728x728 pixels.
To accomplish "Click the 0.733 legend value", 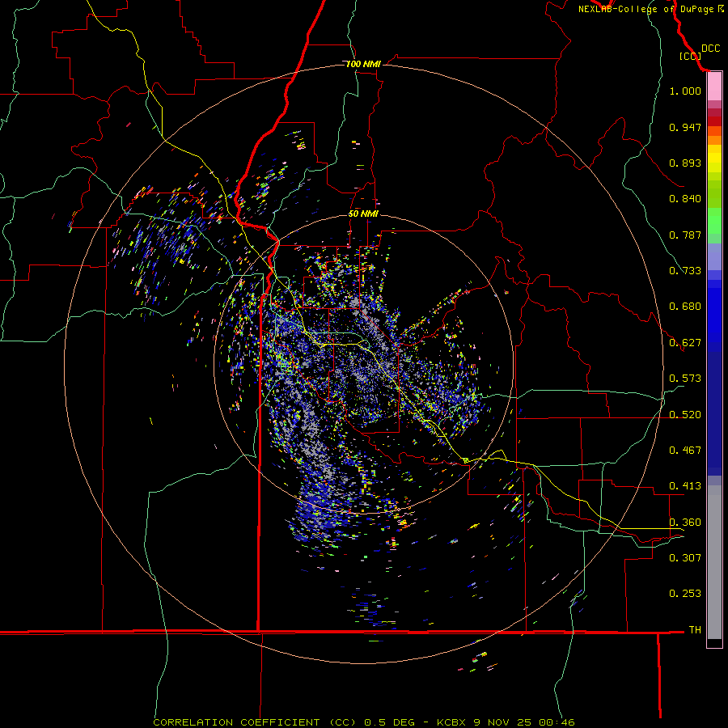I will [685, 271].
